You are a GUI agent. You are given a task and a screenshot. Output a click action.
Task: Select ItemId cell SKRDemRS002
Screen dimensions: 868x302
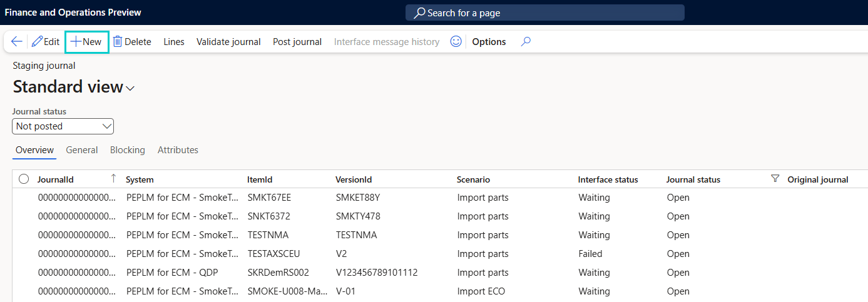(x=278, y=273)
